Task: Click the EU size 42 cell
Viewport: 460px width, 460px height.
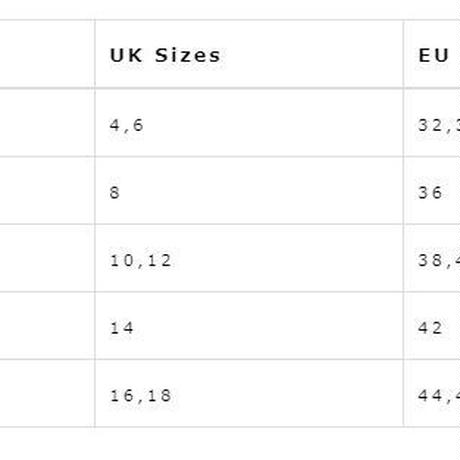Action: click(432, 326)
